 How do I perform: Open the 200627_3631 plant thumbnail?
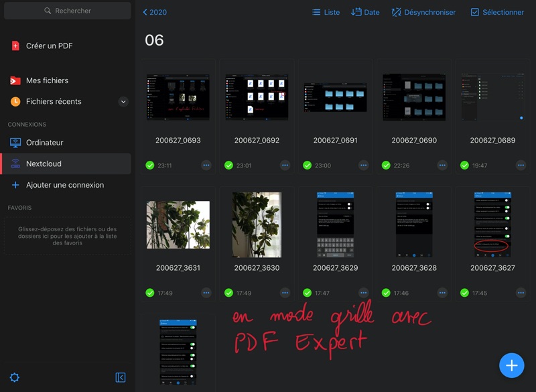click(x=178, y=225)
